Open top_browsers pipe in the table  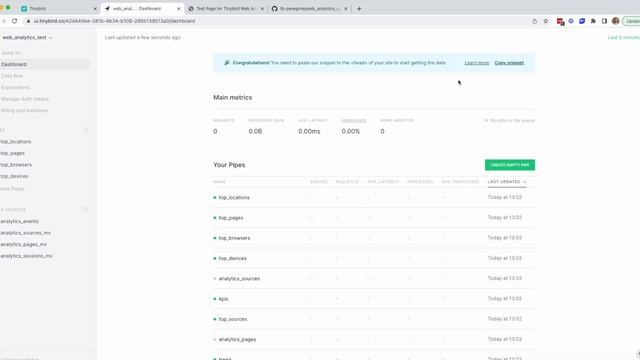tap(234, 238)
